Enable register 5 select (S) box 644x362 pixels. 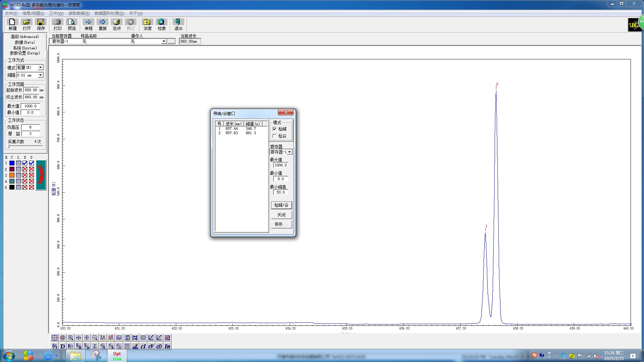pyautogui.click(x=32, y=187)
